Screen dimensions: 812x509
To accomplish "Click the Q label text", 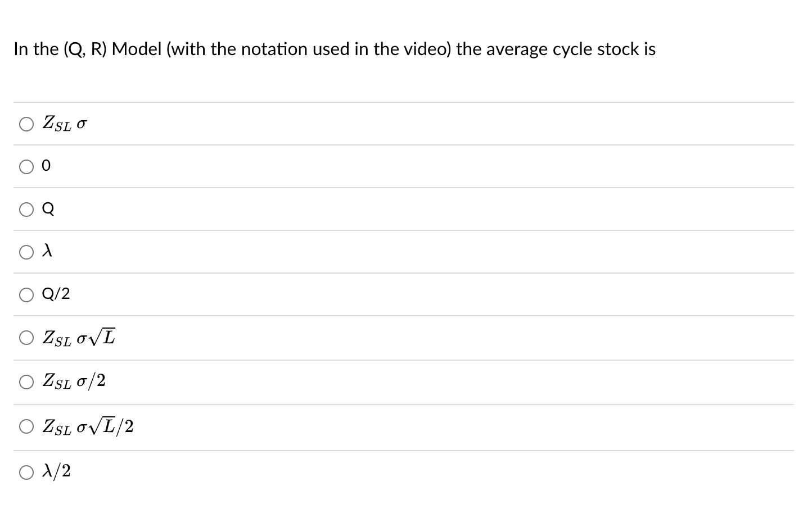I will 49,208.
